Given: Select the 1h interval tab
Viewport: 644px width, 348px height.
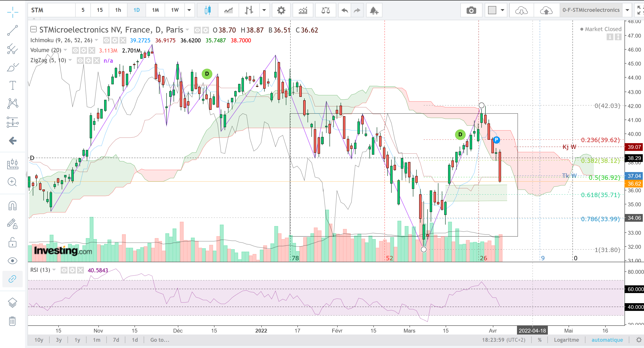Looking at the screenshot, I should click(118, 10).
